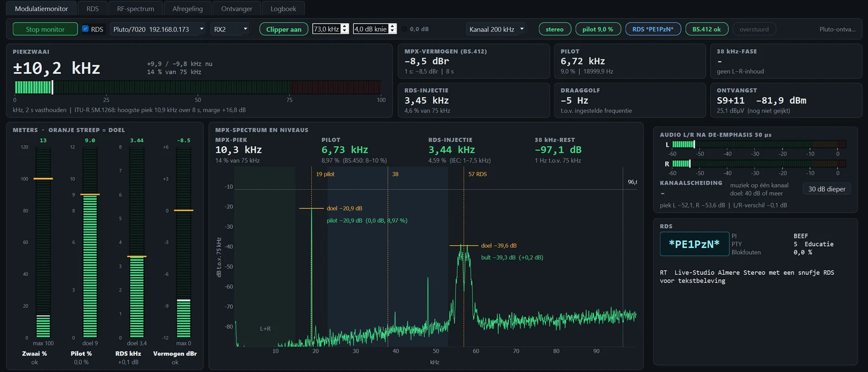Click the Pilot 6,72 kHz card value
The height and width of the screenshot is (372, 868).
[x=583, y=61]
